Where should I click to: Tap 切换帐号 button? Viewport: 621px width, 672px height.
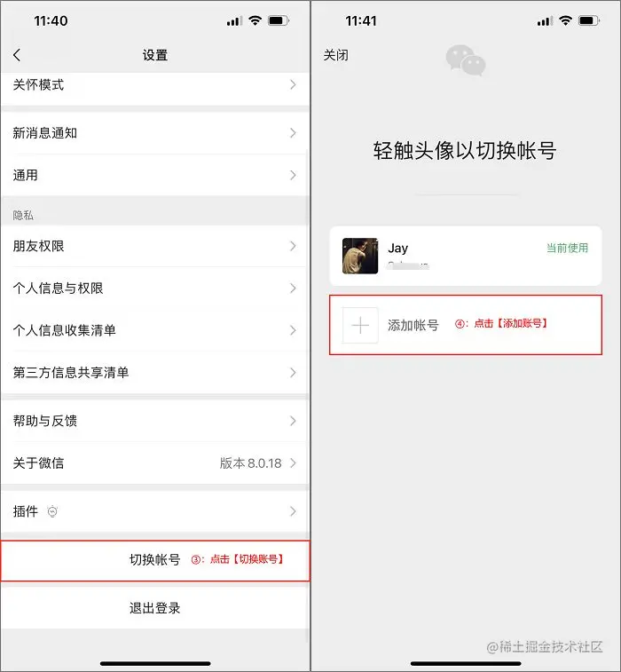155,560
